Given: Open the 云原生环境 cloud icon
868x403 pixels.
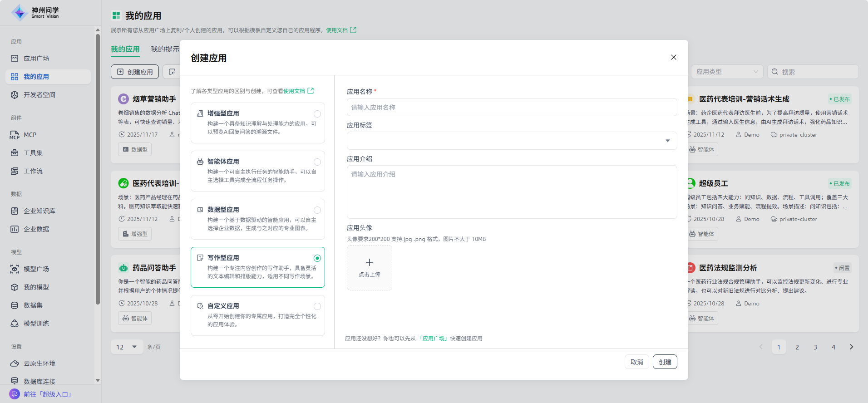Looking at the screenshot, I should (15, 364).
